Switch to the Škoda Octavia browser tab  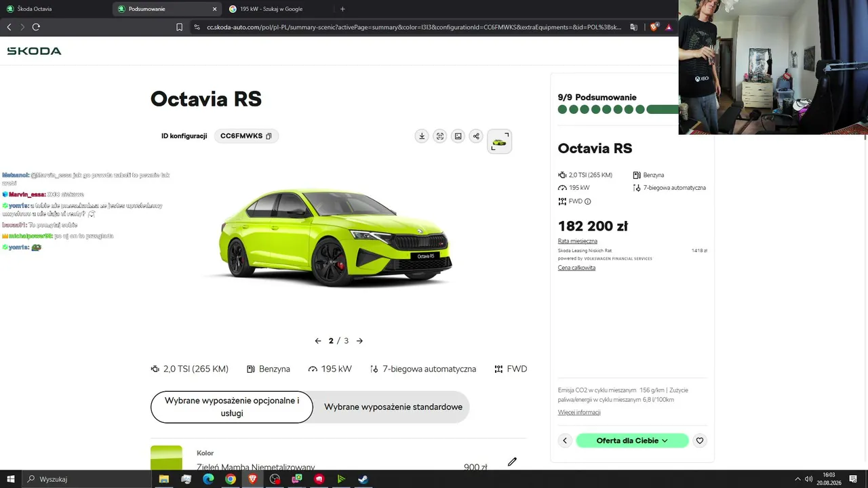click(x=56, y=9)
